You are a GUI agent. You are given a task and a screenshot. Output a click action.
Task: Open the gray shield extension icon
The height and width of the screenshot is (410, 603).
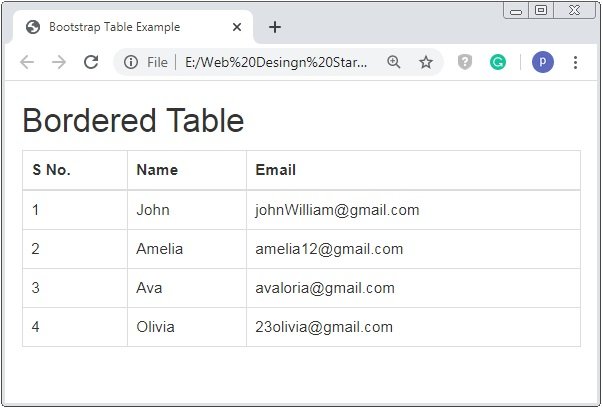tap(465, 62)
